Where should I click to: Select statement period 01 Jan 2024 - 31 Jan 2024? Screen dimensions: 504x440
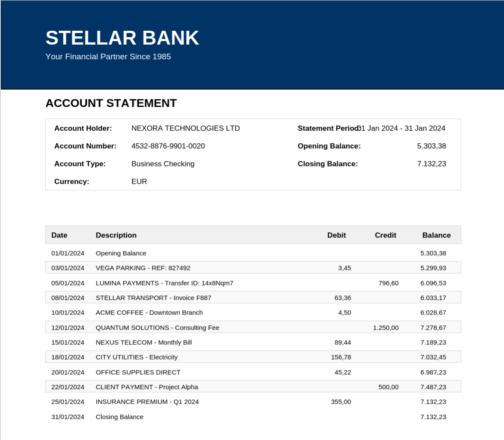[x=402, y=128]
